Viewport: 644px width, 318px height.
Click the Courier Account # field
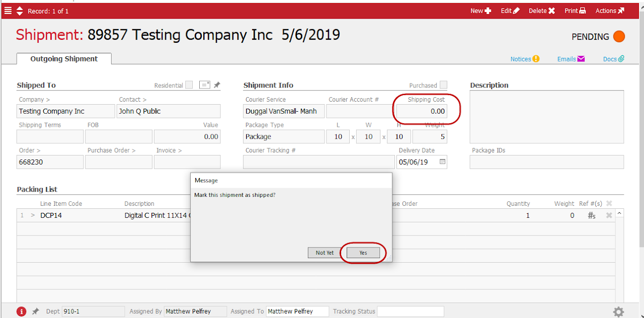(360, 111)
